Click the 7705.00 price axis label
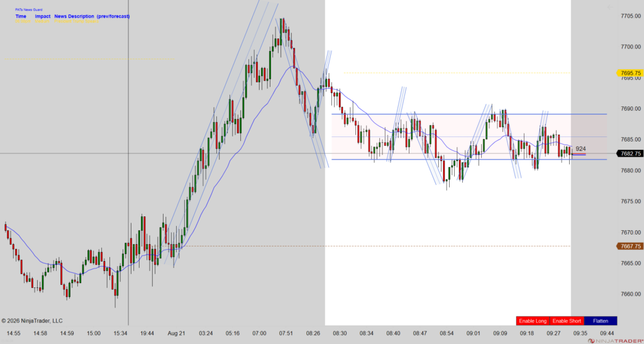Viewport: 644px width, 344px height. (x=631, y=16)
